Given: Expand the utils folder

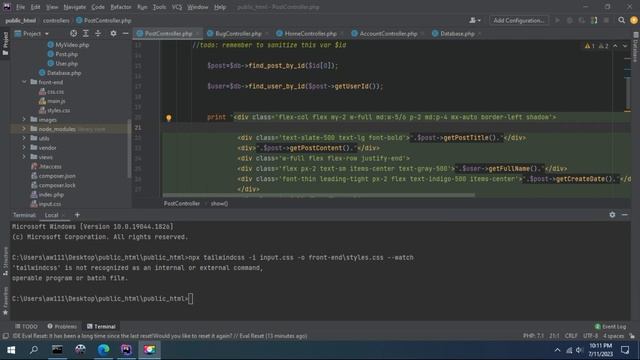Looking at the screenshot, I should point(24,138).
